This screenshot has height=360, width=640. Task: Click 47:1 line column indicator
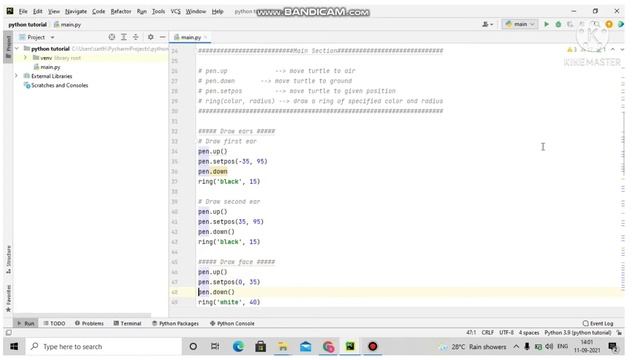(471, 333)
